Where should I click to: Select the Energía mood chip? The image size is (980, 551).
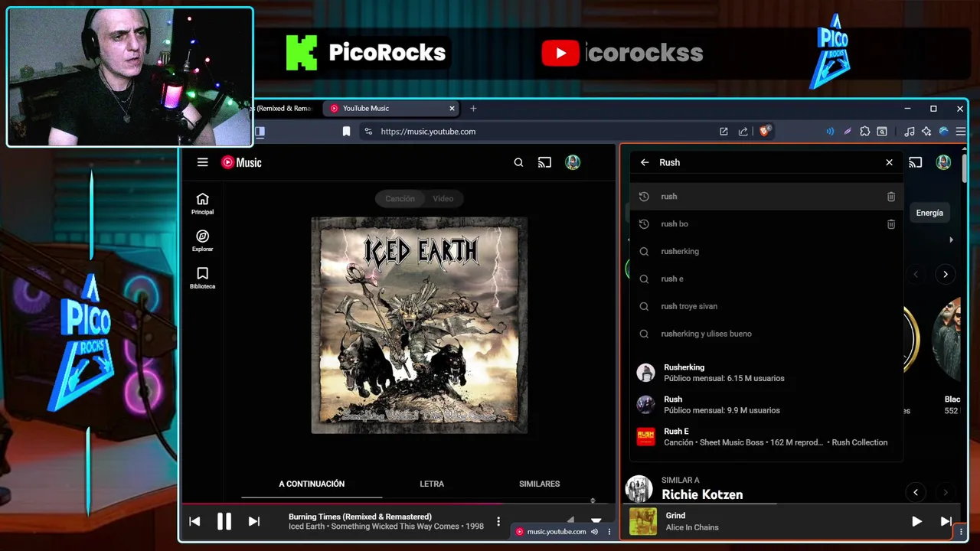(x=929, y=213)
